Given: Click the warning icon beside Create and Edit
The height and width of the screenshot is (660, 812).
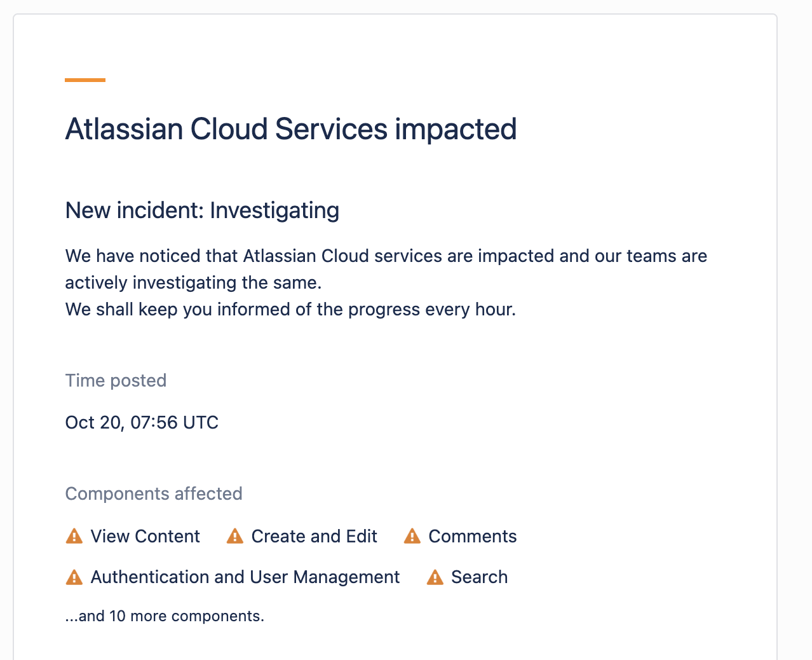Looking at the screenshot, I should tap(235, 537).
